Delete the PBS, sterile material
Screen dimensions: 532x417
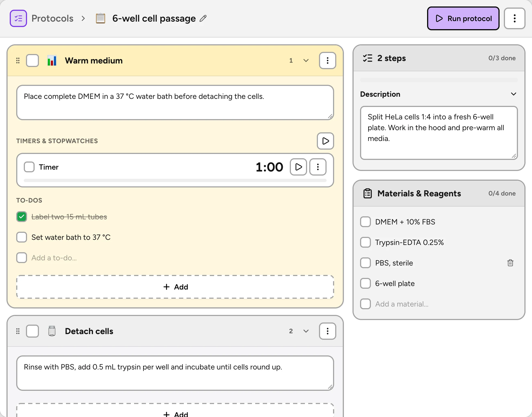510,263
